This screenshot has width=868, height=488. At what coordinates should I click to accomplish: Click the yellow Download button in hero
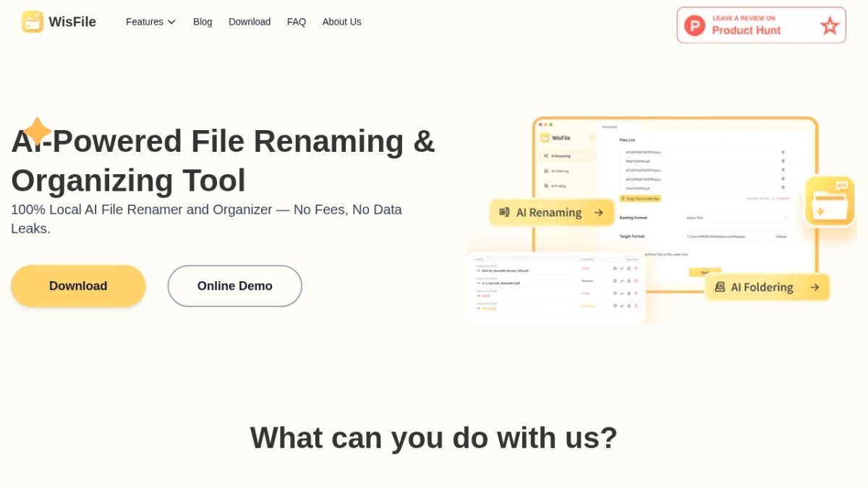78,286
